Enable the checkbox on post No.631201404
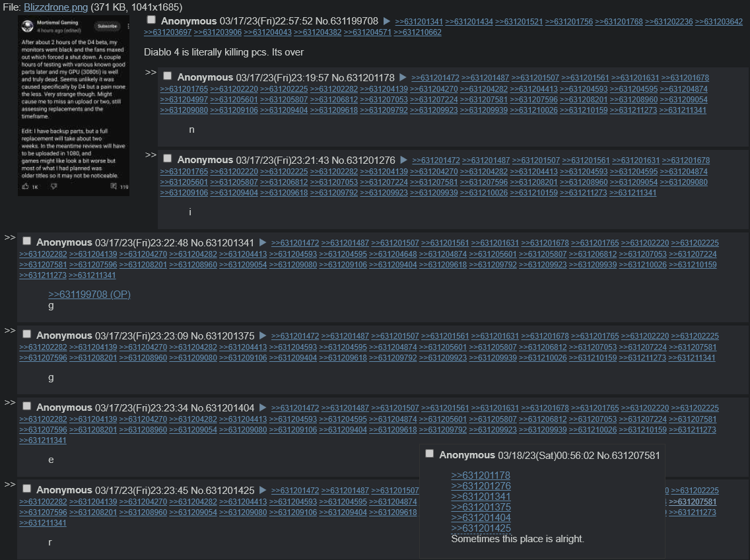The image size is (750, 560). pos(27,406)
